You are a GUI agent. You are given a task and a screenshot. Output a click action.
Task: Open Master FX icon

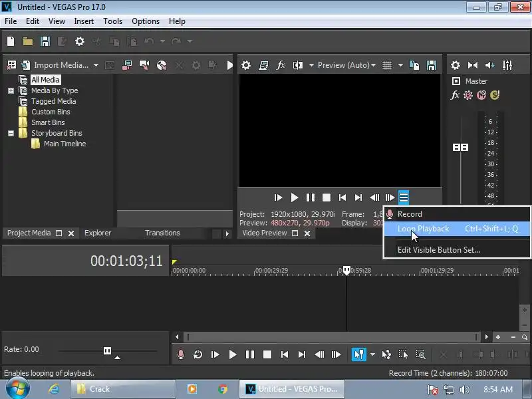coord(455,95)
